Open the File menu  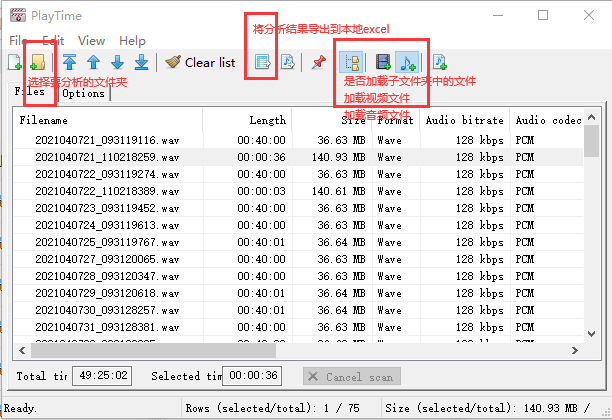[x=18, y=41]
